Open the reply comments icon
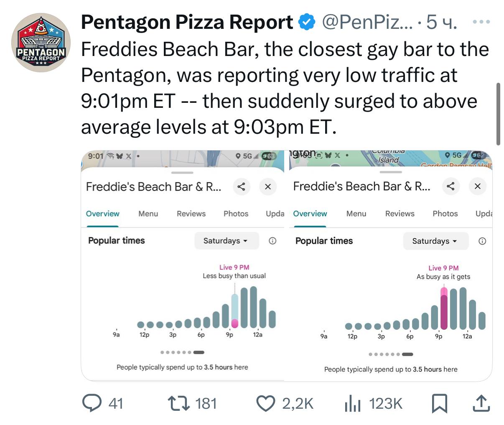Image resolution: width=504 pixels, height=425 pixels. click(90, 403)
